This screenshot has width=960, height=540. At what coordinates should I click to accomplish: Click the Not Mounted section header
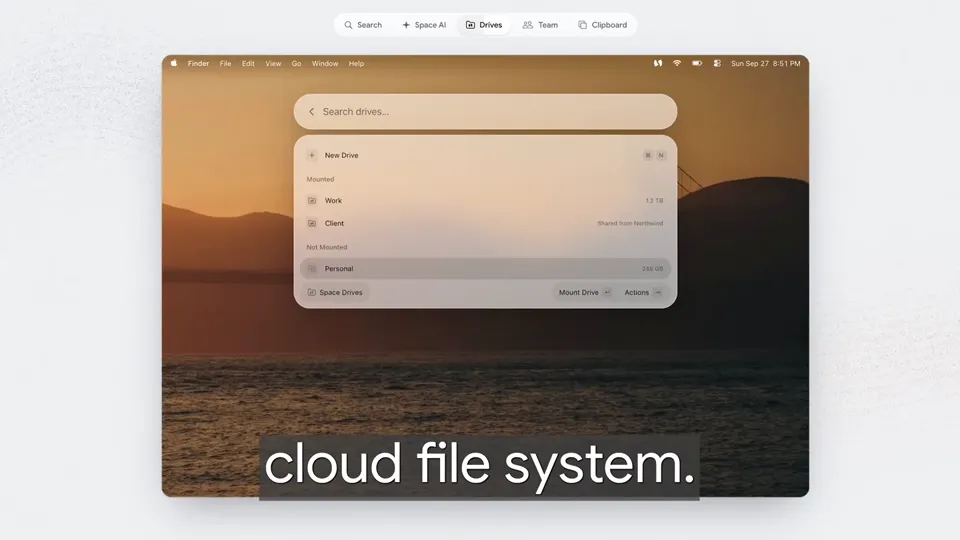[326, 247]
